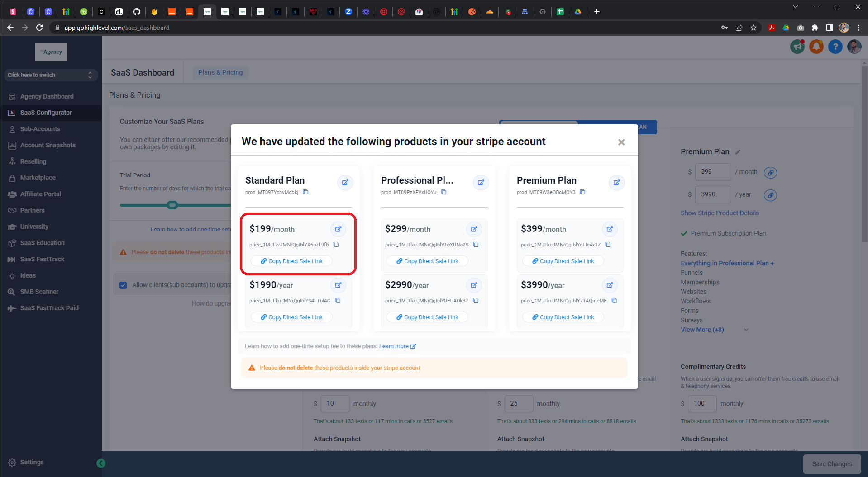Viewport: 868px width, 477px height.
Task: Open $199/month price external link icon
Action: point(338,229)
